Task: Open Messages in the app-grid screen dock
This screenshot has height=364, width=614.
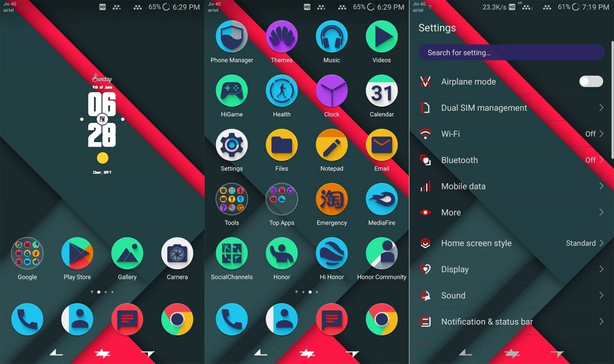Action: click(332, 320)
